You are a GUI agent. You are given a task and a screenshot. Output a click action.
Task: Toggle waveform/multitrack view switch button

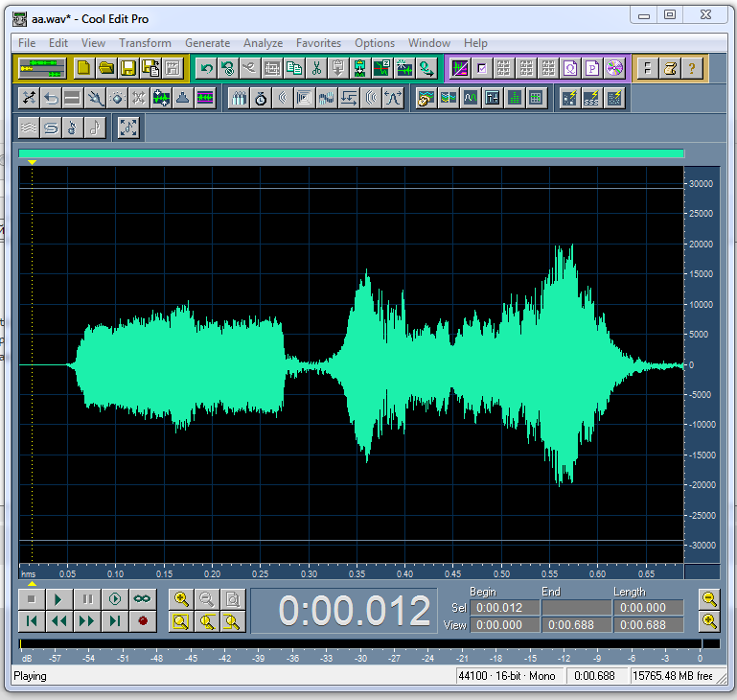(41, 68)
